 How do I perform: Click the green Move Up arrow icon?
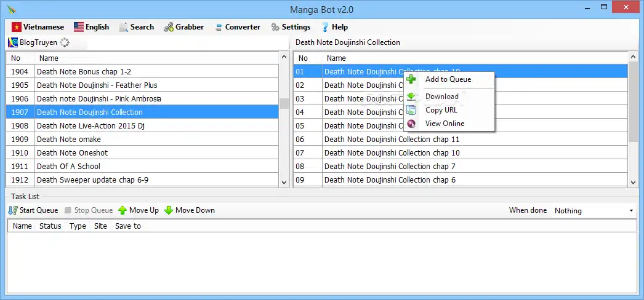point(123,210)
